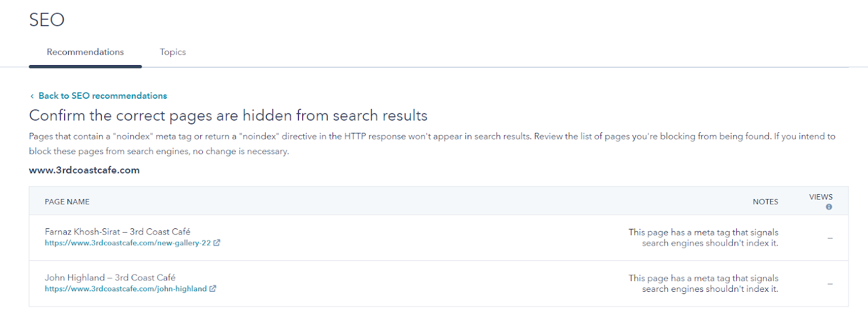Click the VIEWS info tooltip icon
868x326 pixels.
(828, 207)
